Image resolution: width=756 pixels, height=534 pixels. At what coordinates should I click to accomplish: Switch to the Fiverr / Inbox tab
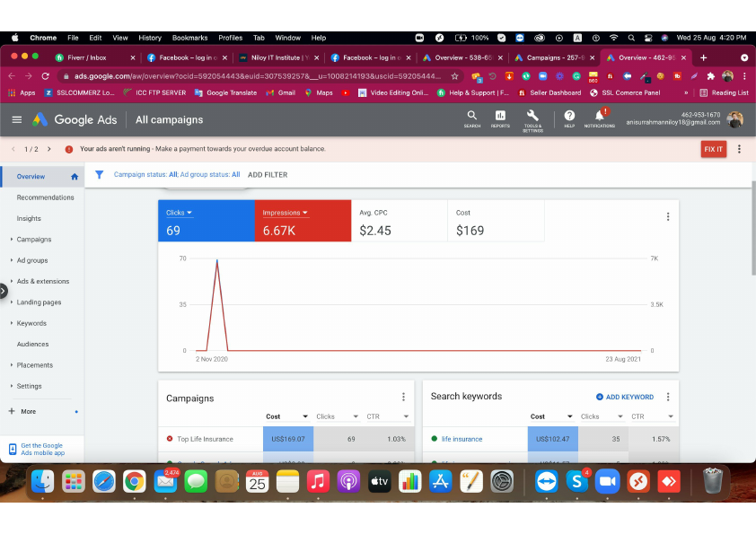click(x=94, y=57)
